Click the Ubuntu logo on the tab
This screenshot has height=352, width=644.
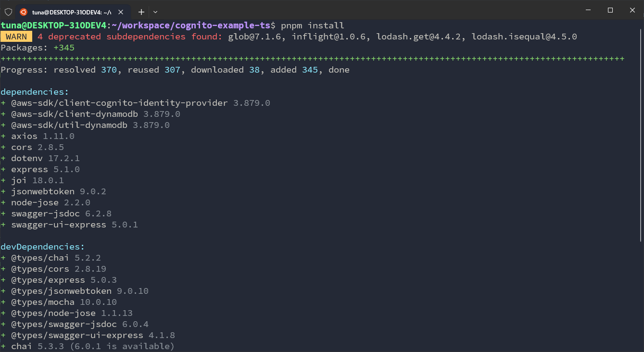click(x=24, y=12)
